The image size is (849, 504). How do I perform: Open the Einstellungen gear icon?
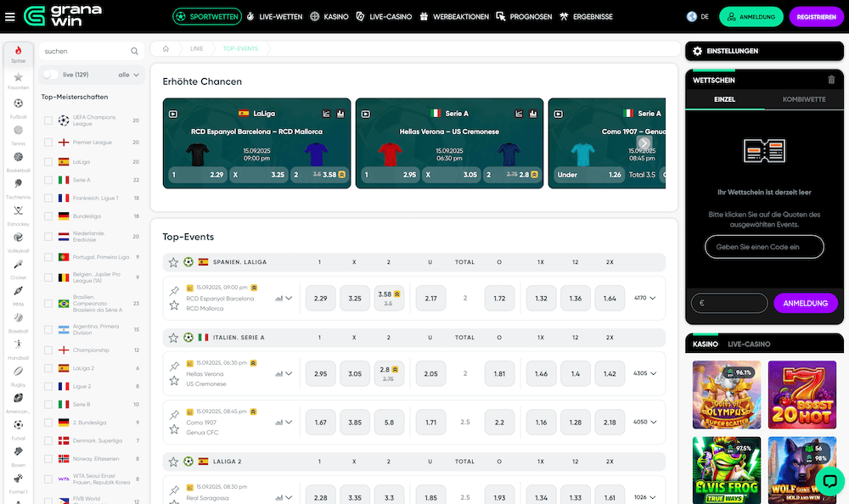pyautogui.click(x=697, y=51)
